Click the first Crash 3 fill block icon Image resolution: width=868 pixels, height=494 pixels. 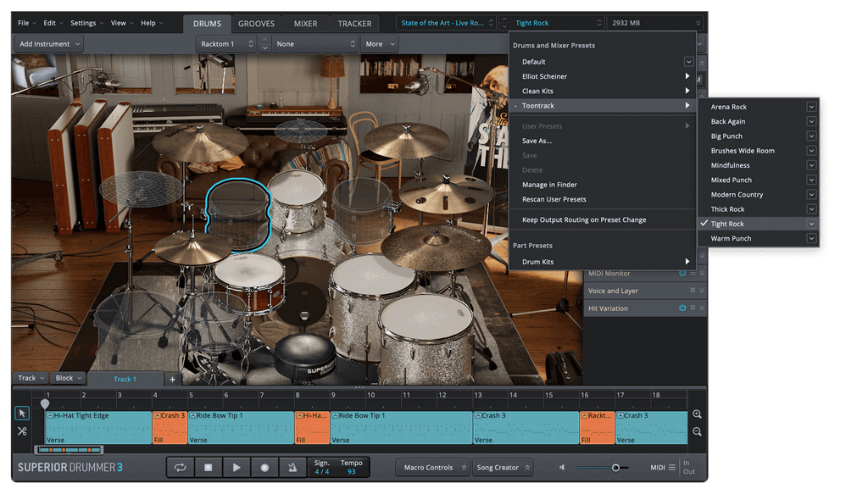[157, 415]
